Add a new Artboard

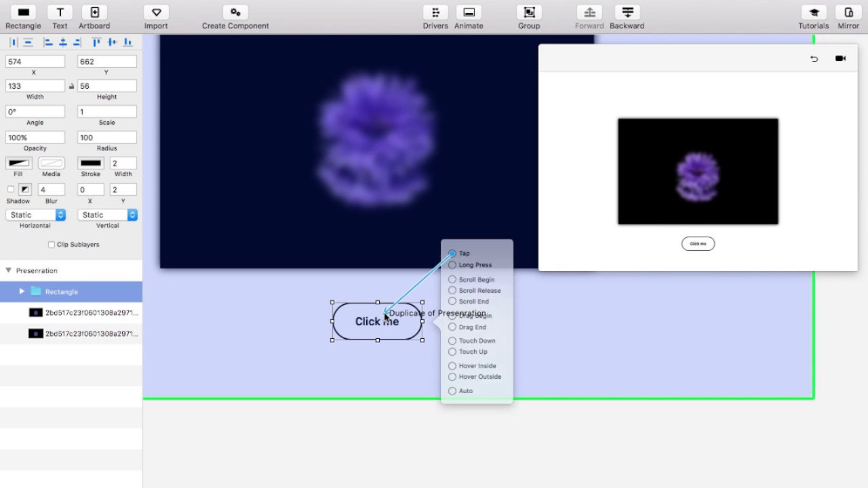pyautogui.click(x=94, y=12)
